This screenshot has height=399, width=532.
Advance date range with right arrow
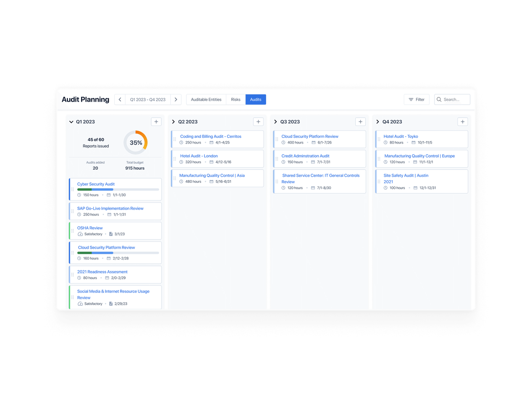click(176, 100)
